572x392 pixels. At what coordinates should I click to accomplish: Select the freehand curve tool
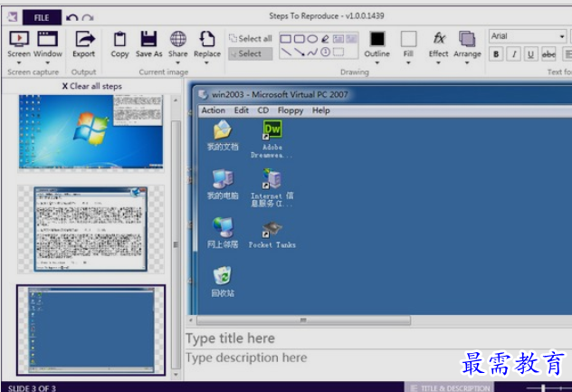point(312,53)
